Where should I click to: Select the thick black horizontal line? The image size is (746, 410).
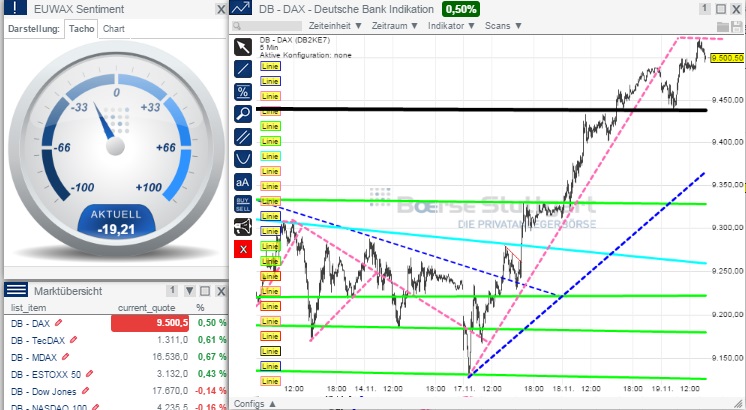click(481, 110)
